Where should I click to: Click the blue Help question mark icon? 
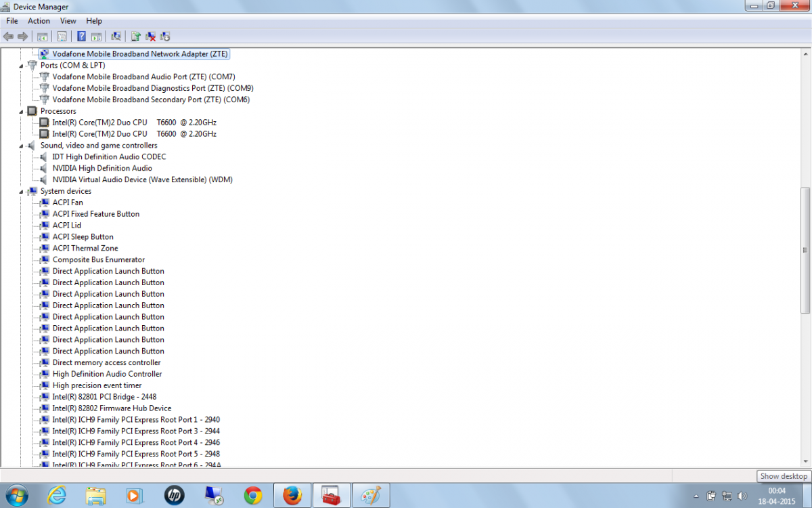pyautogui.click(x=81, y=36)
